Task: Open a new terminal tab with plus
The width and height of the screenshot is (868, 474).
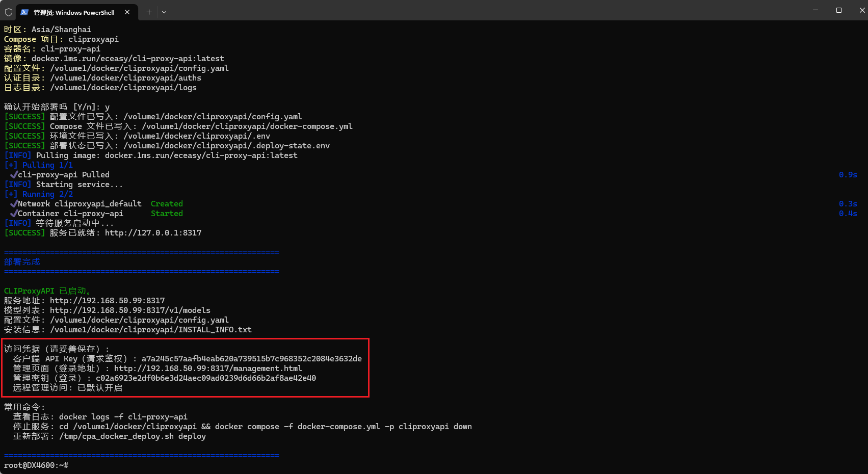Action: coord(149,12)
